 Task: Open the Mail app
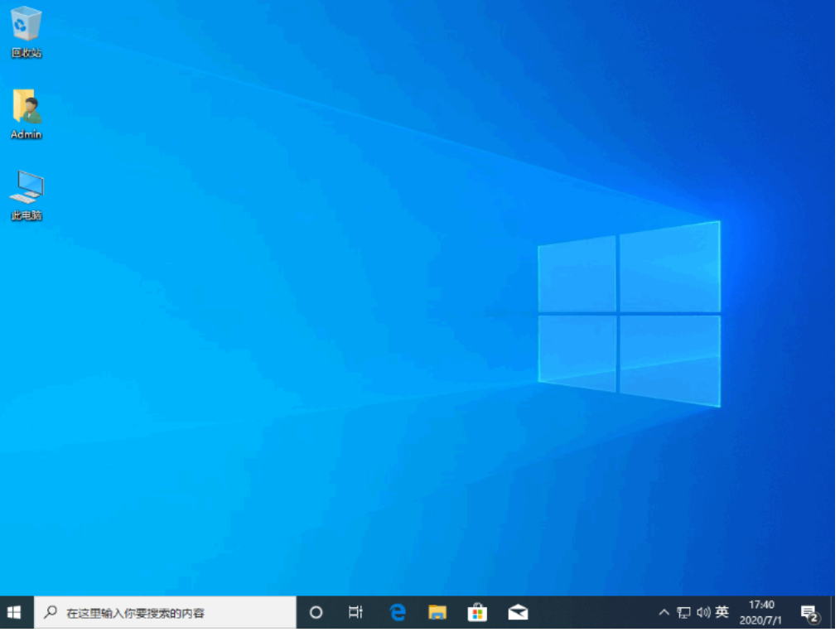click(518, 612)
